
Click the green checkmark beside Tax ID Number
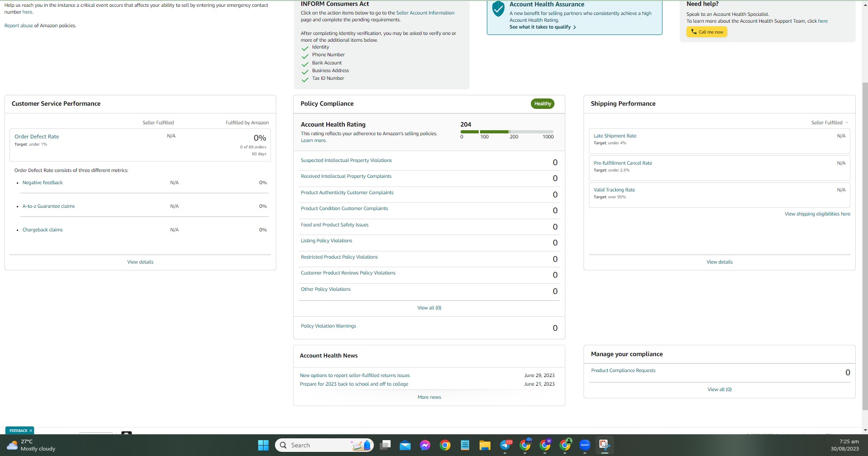[x=305, y=79]
